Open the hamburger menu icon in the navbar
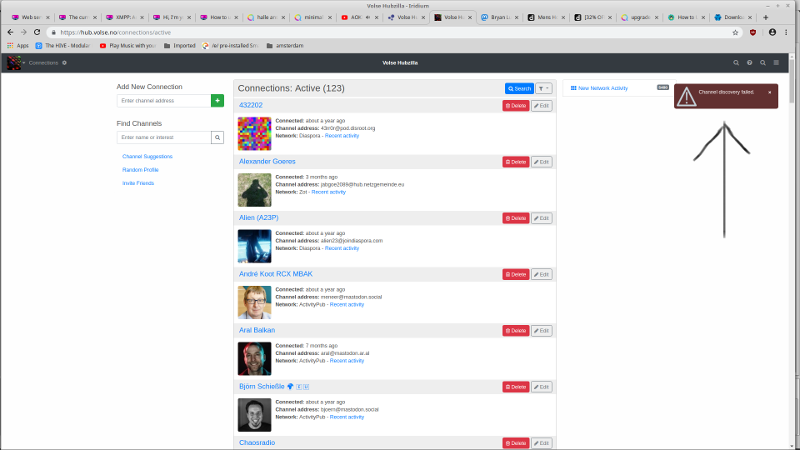This screenshot has height=450, width=800. click(x=778, y=63)
